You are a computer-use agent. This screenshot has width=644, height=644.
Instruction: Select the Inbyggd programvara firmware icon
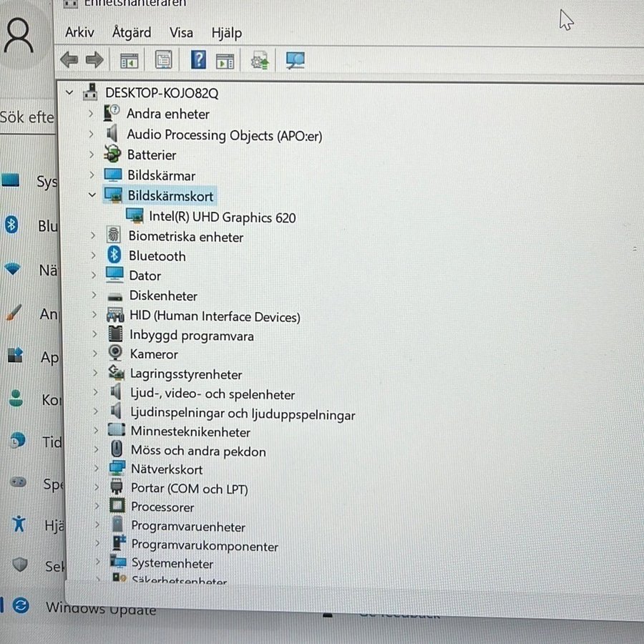coord(115,334)
